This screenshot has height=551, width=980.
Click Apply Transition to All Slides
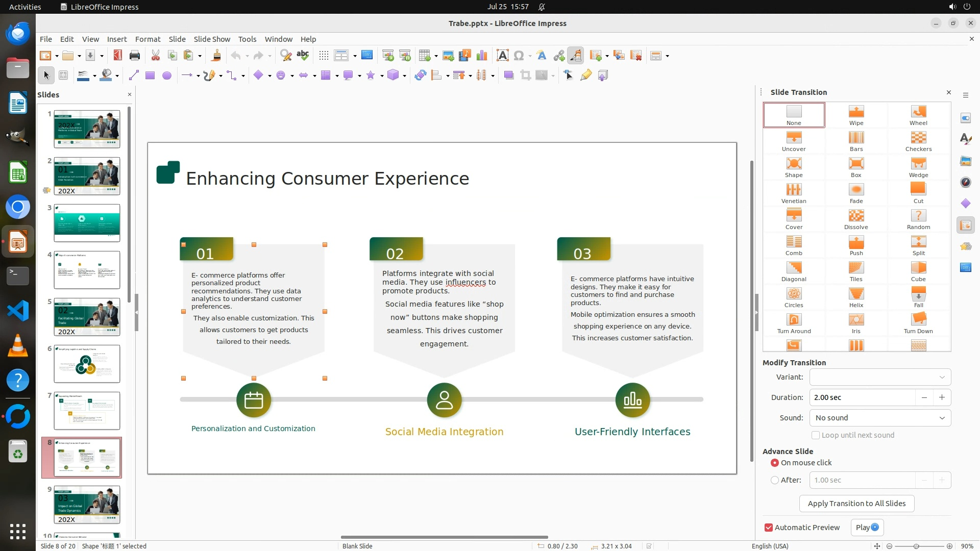click(x=856, y=504)
